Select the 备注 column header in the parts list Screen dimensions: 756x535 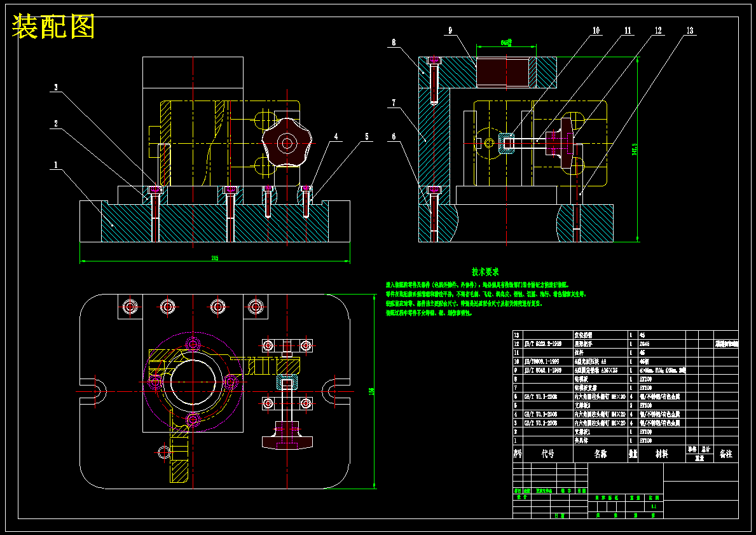click(x=725, y=454)
